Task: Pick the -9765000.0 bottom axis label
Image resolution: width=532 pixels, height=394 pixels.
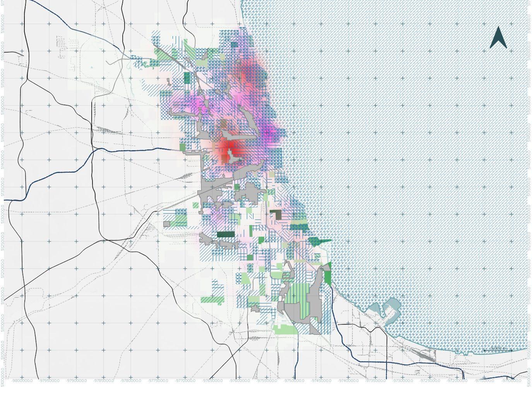Action: [x=212, y=381]
